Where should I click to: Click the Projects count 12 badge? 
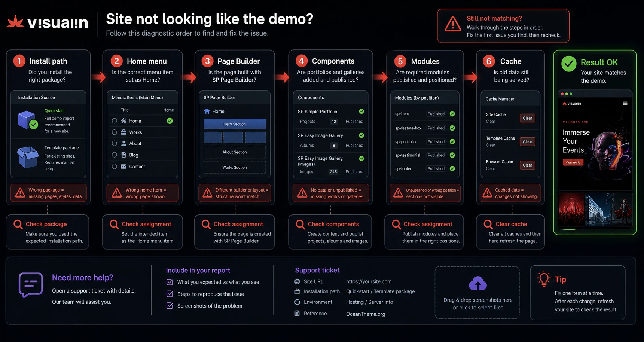[x=334, y=122]
